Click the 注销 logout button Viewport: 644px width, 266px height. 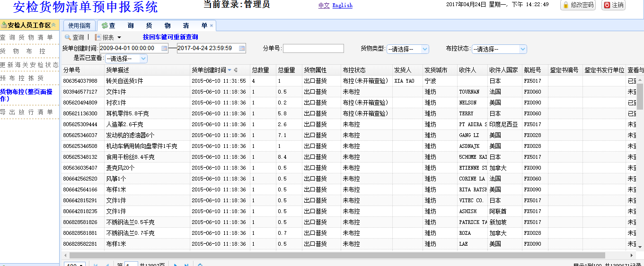point(613,5)
